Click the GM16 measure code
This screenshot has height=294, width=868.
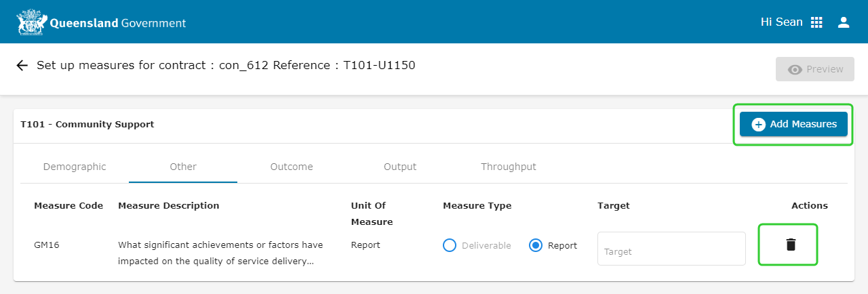coord(47,245)
